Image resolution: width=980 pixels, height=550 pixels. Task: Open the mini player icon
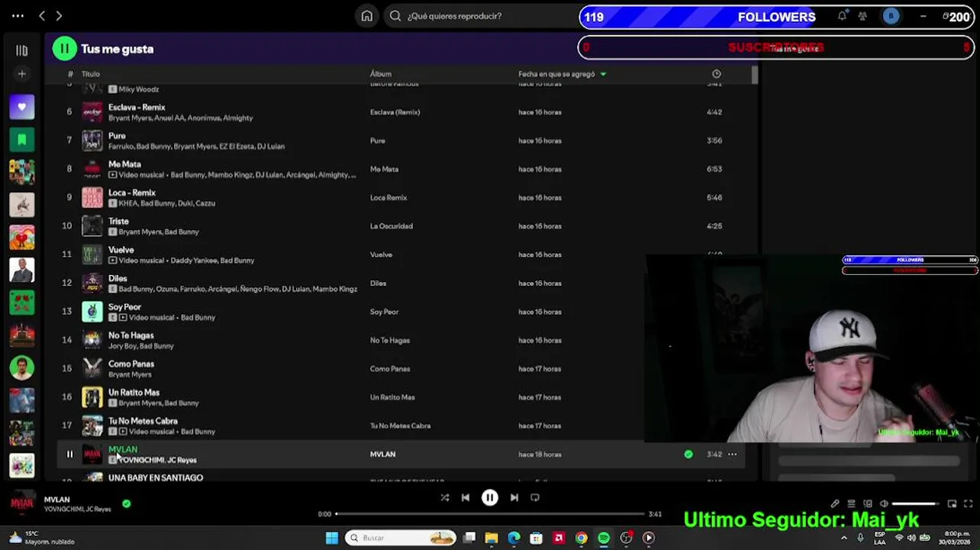point(952,504)
